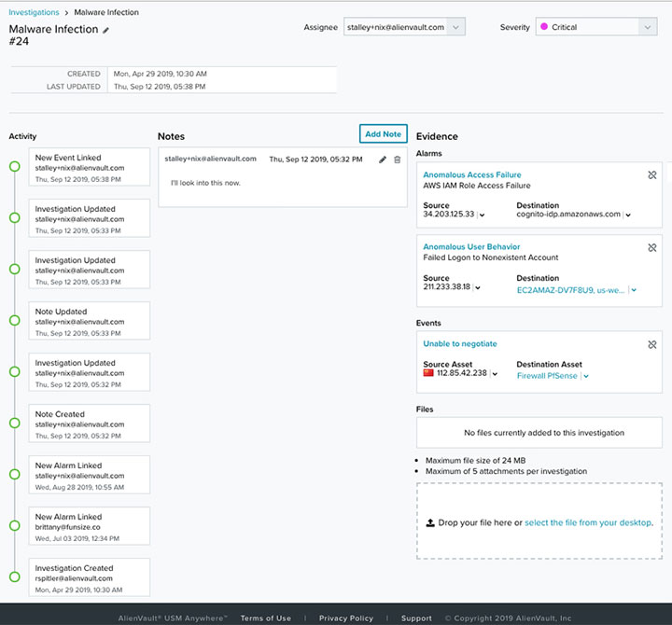Screen dimensions: 672x625
Task: Click select the file from your desktop
Action: tap(589, 522)
